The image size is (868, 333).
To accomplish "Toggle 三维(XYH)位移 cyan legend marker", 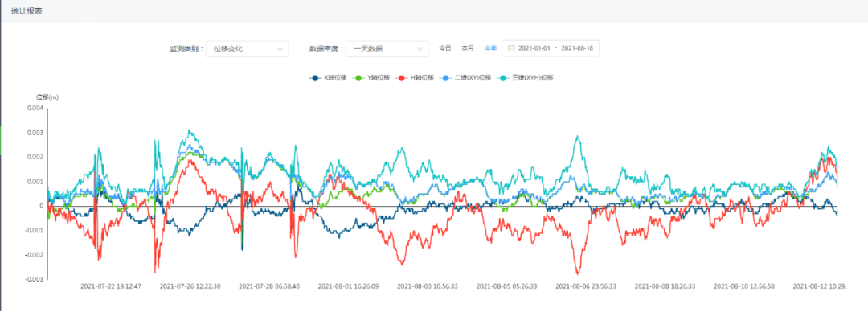I will tap(506, 78).
